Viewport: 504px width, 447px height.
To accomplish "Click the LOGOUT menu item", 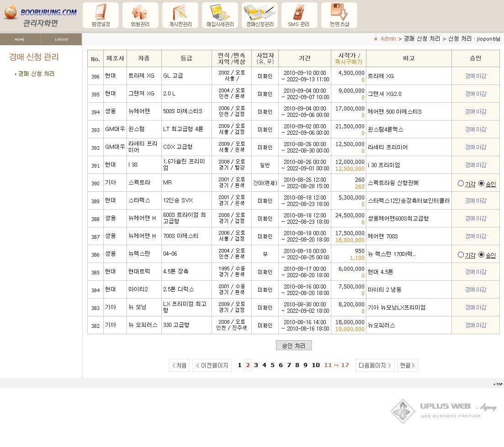I will coord(61,40).
